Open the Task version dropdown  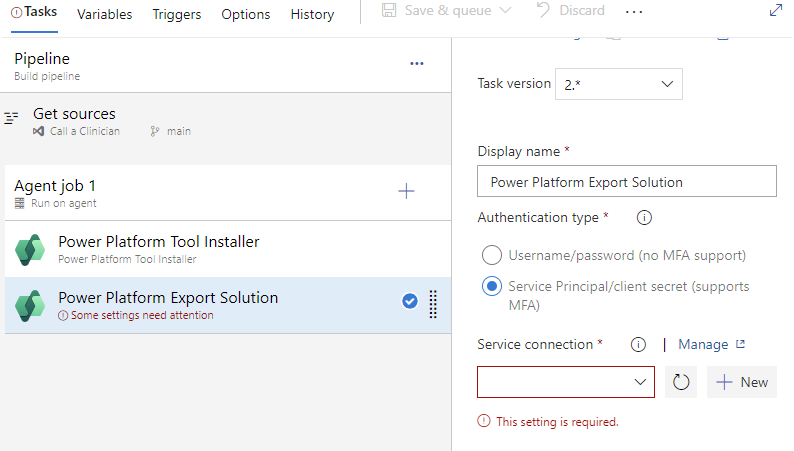[619, 84]
